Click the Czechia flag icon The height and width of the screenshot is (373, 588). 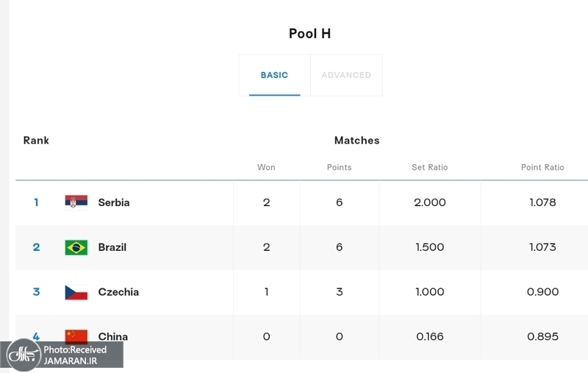76,292
